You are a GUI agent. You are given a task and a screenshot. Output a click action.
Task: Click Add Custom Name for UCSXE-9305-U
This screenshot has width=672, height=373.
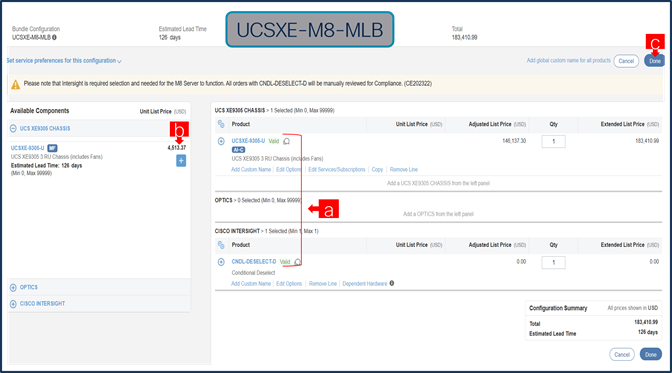(x=251, y=169)
